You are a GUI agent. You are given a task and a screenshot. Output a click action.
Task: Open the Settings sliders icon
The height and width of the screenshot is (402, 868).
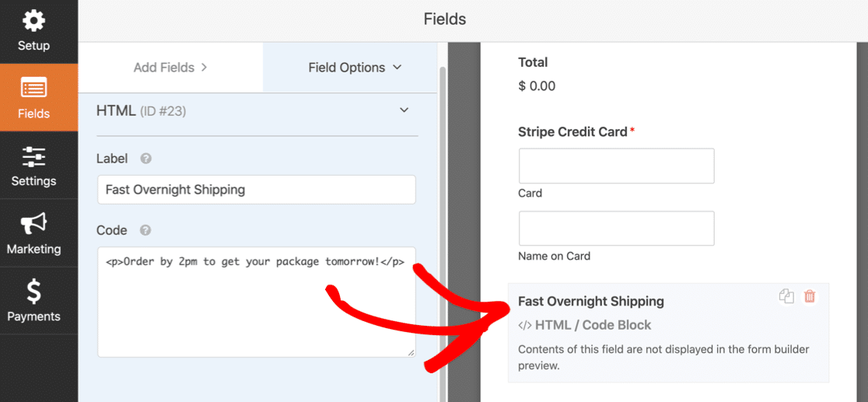(x=33, y=166)
